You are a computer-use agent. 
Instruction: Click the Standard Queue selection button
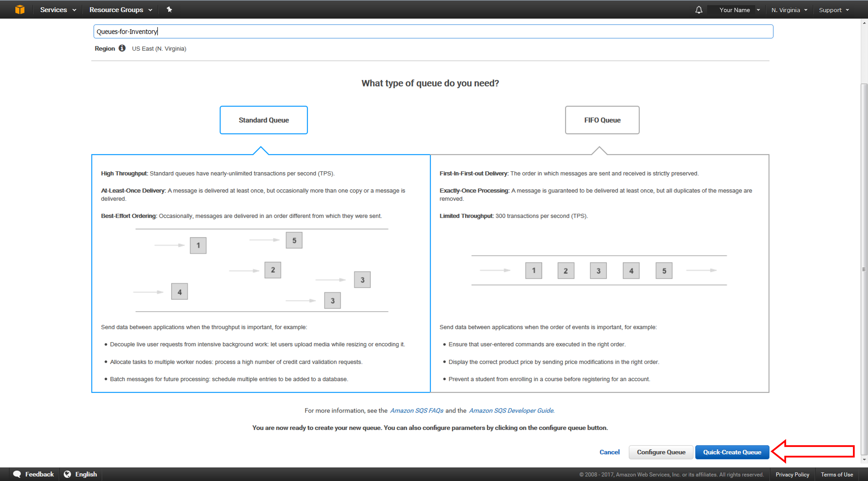[262, 120]
